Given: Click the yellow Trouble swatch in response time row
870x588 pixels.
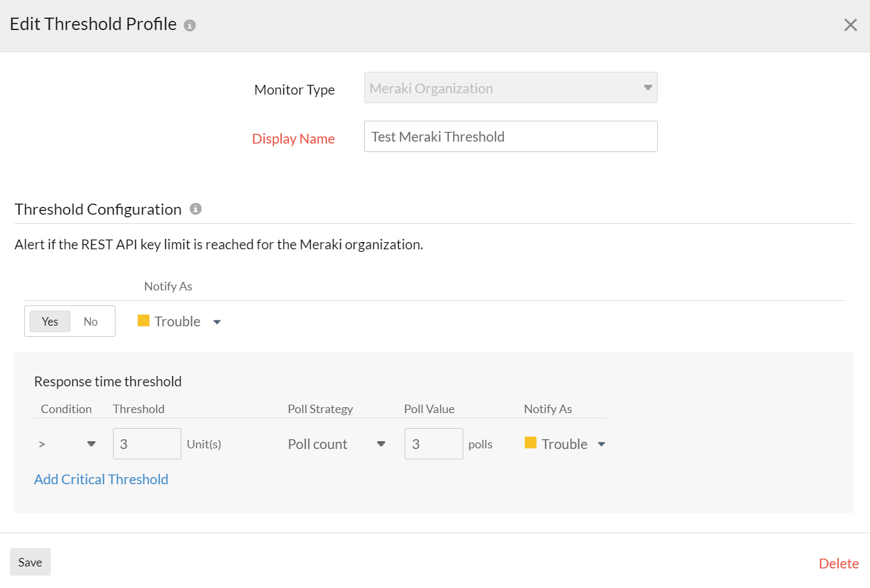Looking at the screenshot, I should pos(531,443).
